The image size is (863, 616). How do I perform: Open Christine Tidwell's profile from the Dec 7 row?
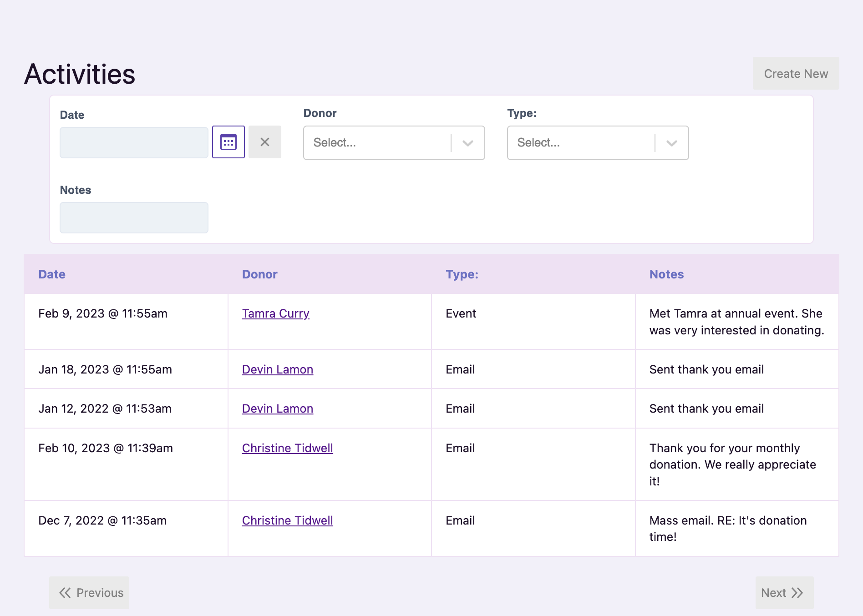[x=287, y=520]
